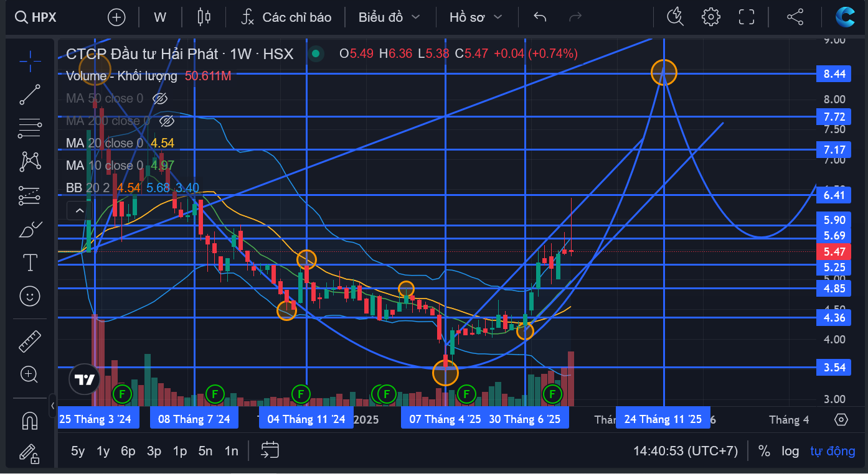Click the green market status dot
Viewport: 868px width, 474px height.
(316, 54)
